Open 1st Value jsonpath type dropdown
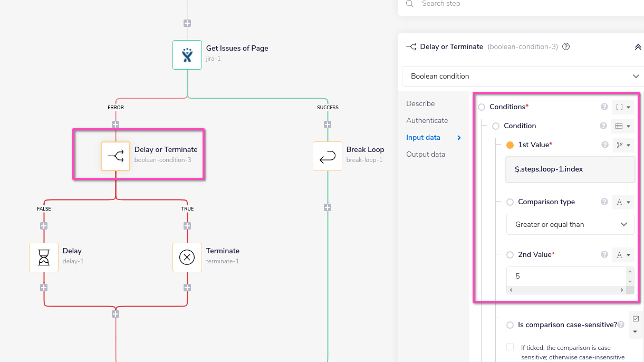644x362 pixels. tap(623, 145)
